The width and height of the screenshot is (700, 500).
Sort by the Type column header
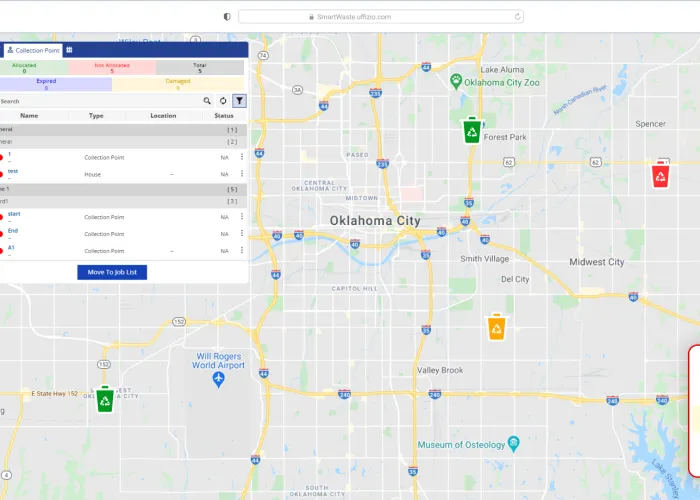(96, 116)
